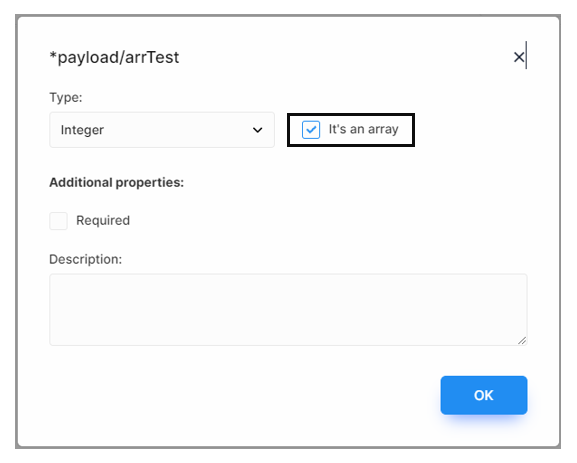577x463 pixels.
Task: Click the "It's an array" label text
Action: tap(364, 130)
